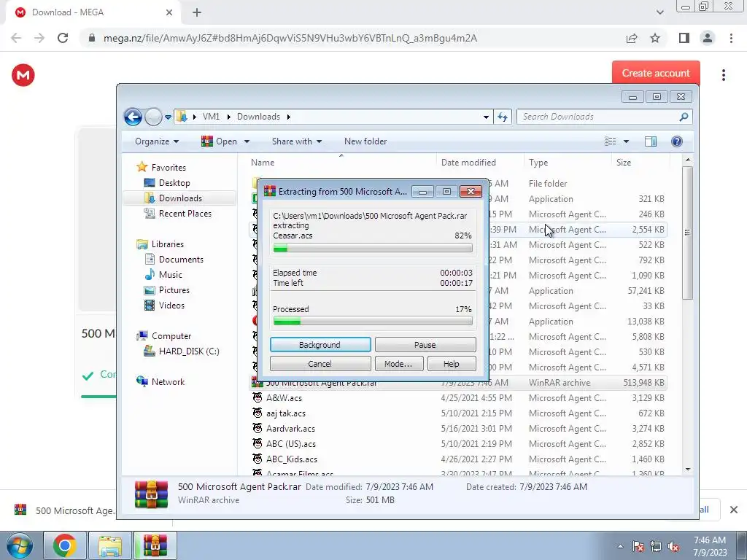Close the Chrome downloads bar
This screenshot has height=560, width=747.
point(734,510)
